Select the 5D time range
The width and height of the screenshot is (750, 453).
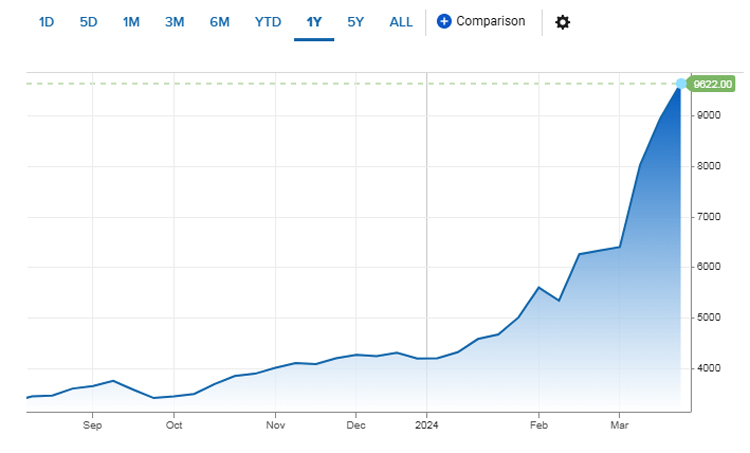click(88, 22)
